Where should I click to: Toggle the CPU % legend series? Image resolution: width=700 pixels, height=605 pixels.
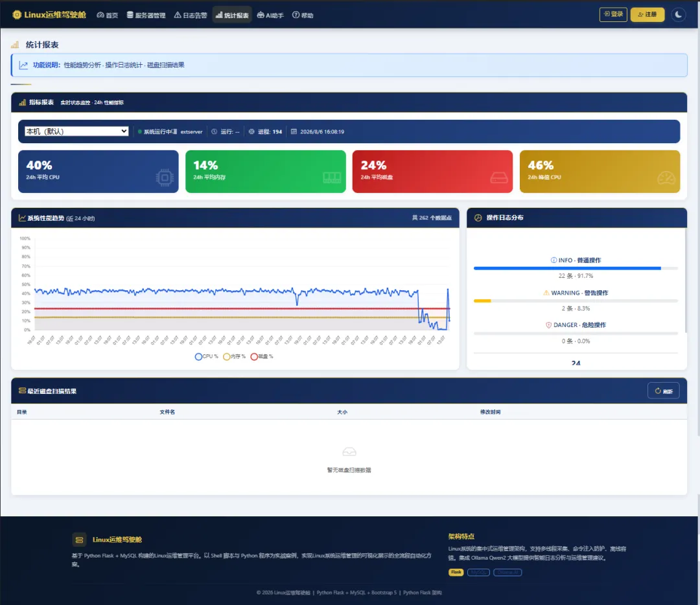point(207,356)
